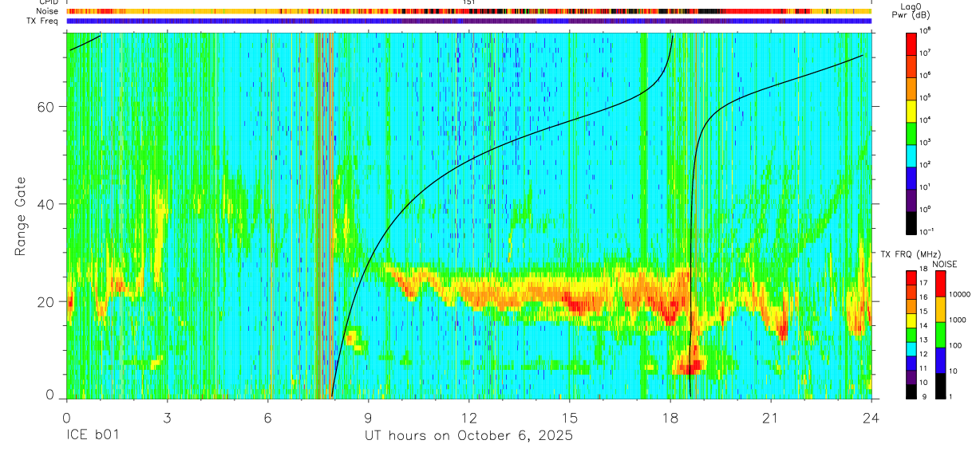The width and height of the screenshot is (980, 452).
Task: Click the cyan segment of TX FRQ color bar
Action: tap(911, 349)
